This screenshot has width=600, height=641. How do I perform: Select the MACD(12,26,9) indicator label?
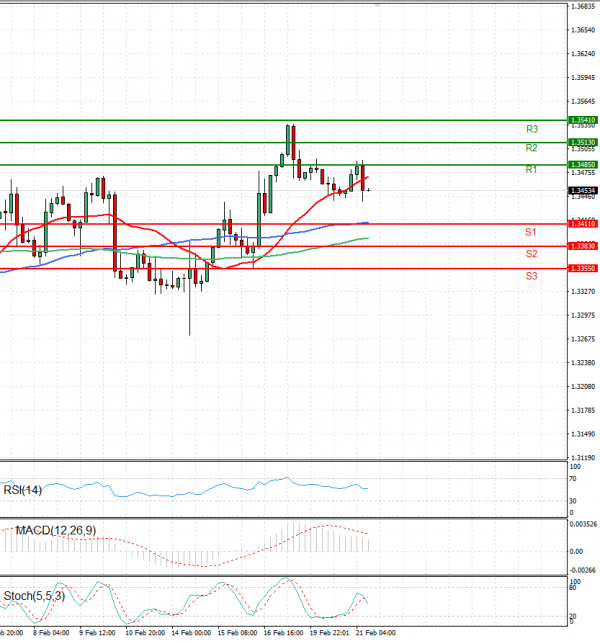[x=55, y=529]
